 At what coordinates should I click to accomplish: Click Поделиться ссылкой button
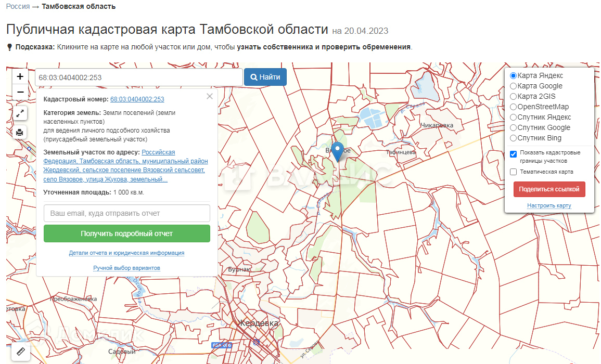[x=549, y=189]
